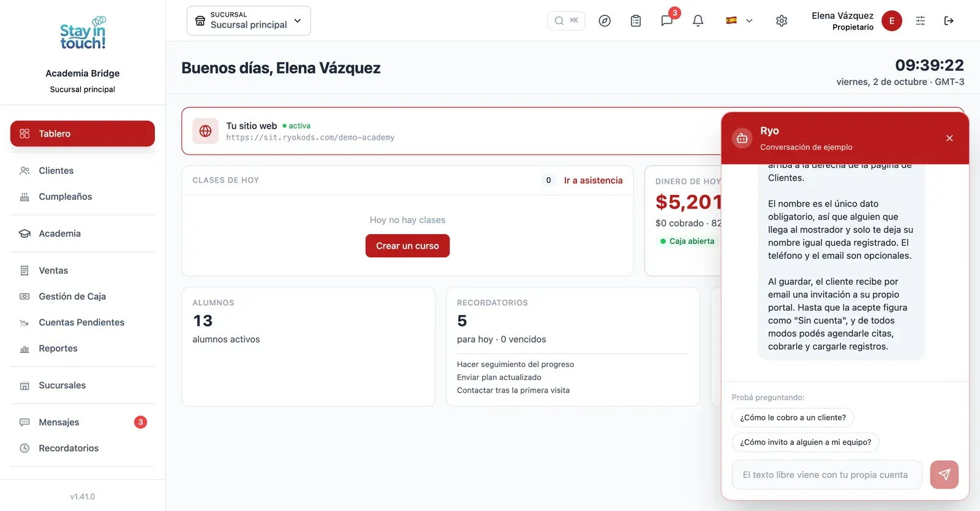Open the settings gear icon

click(782, 21)
